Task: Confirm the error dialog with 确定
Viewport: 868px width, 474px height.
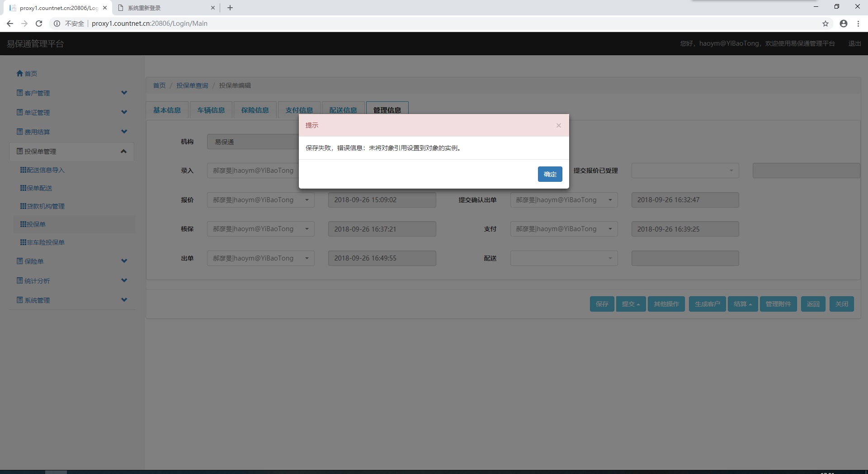Action: [x=550, y=174]
